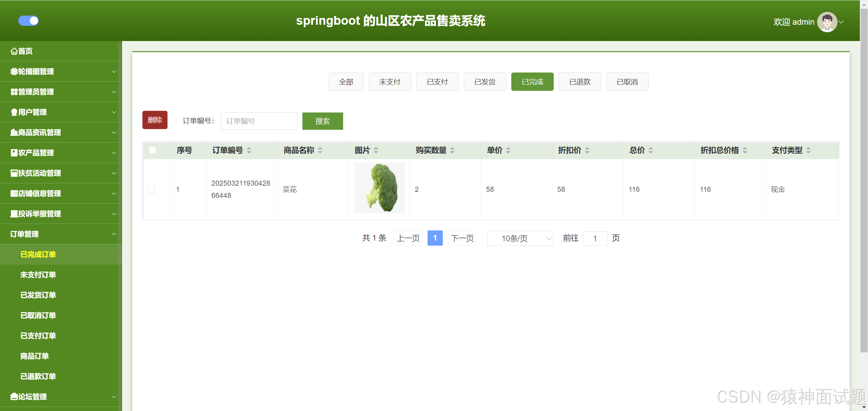Open the 10条/页 page size dropdown
Screen dimensions: 868x411
click(519, 239)
